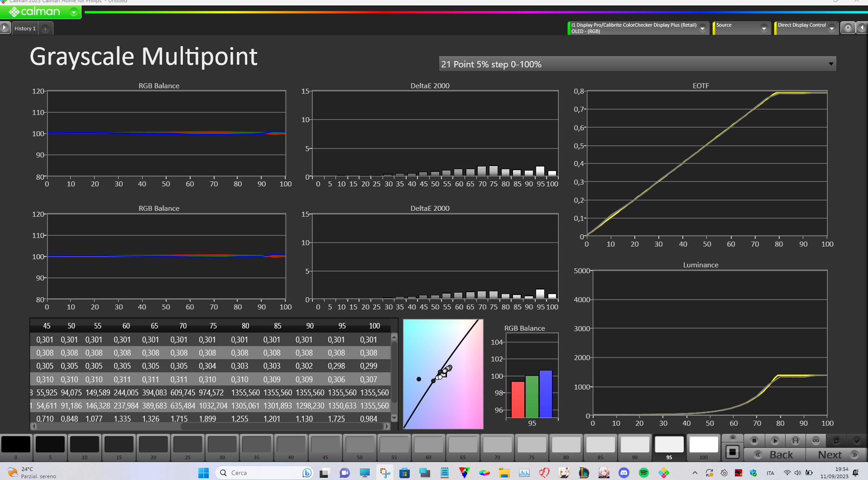Open the Direct Display Control dropdown
This screenshot has width=868, height=480.
pos(831,28)
